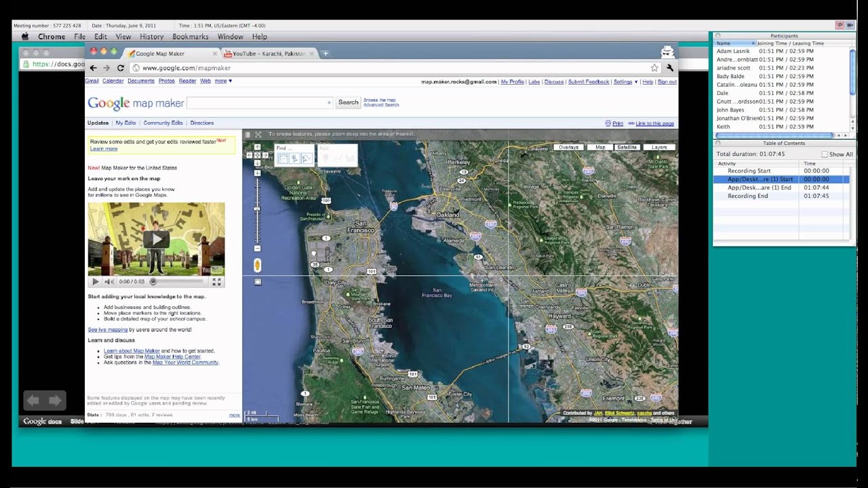Bookmark page with the star icon
This screenshot has width=868, height=488.
tap(654, 68)
